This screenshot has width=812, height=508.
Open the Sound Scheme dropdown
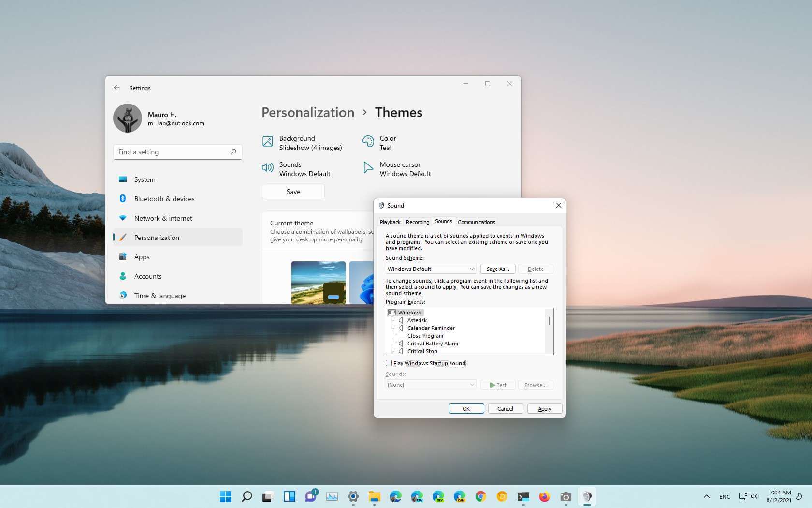[x=431, y=269]
